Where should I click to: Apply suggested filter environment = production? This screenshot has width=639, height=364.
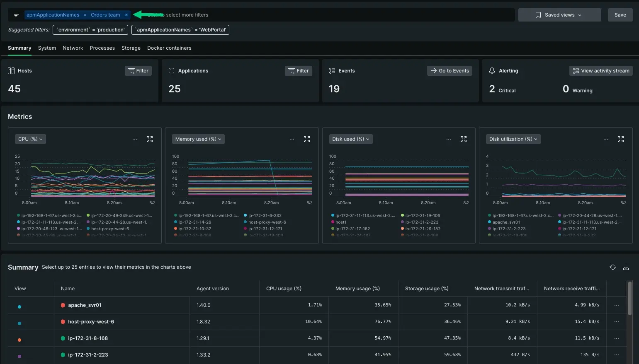click(90, 30)
